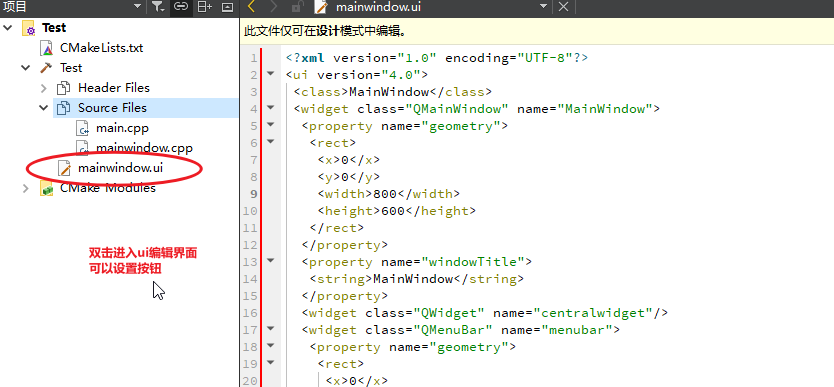
Task: Click the CMake Modules folder icon
Action: (x=47, y=188)
